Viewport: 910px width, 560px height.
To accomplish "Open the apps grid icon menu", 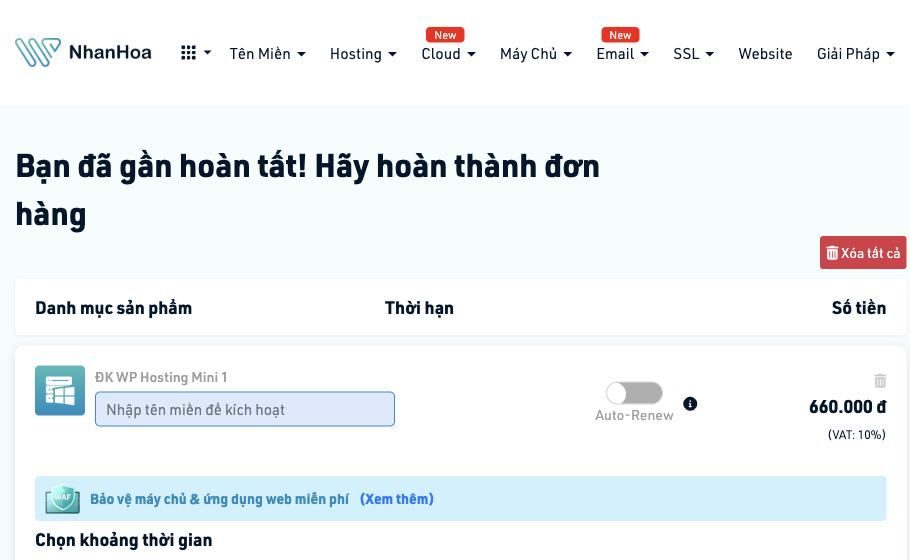I will pyautogui.click(x=195, y=53).
